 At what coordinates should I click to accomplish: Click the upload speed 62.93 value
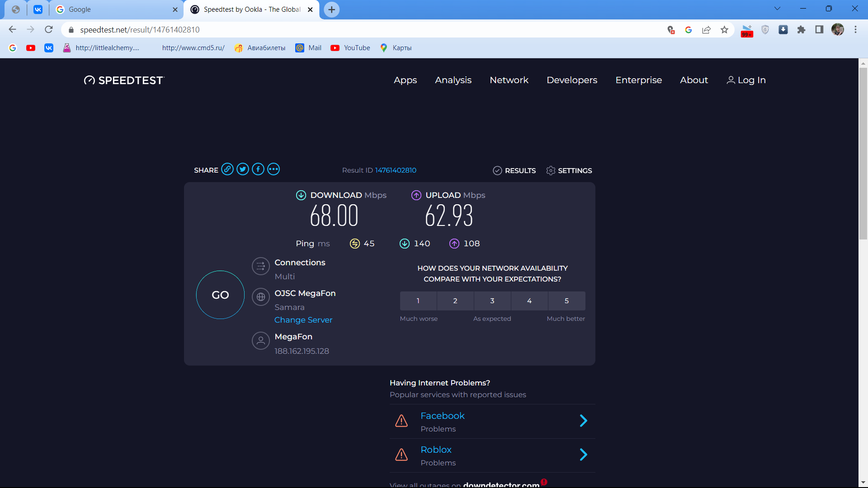449,216
